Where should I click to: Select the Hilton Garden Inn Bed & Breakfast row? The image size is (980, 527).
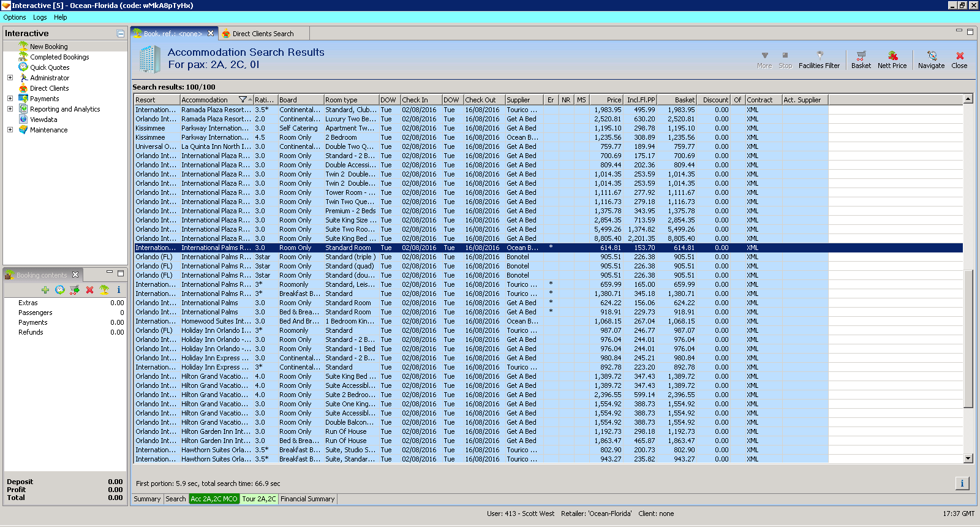click(x=548, y=441)
